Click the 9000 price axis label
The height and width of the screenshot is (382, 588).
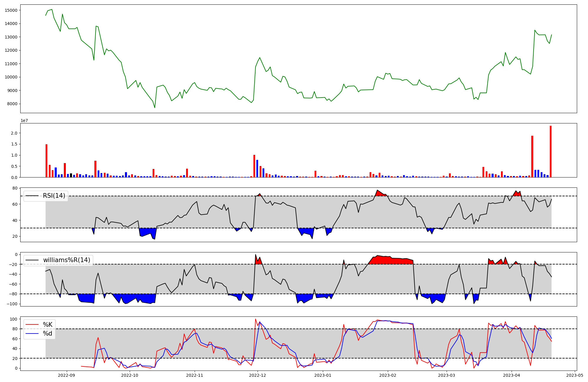(x=13, y=91)
